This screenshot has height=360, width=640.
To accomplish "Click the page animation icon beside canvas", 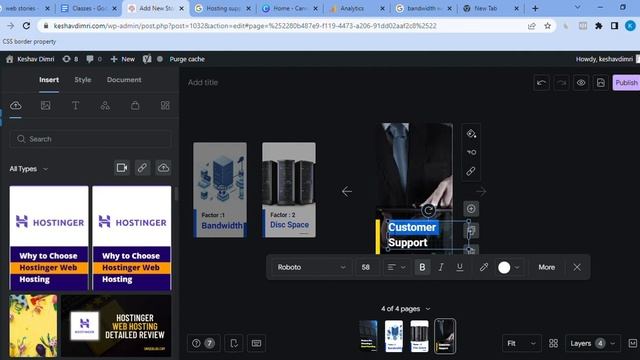I will (471, 152).
